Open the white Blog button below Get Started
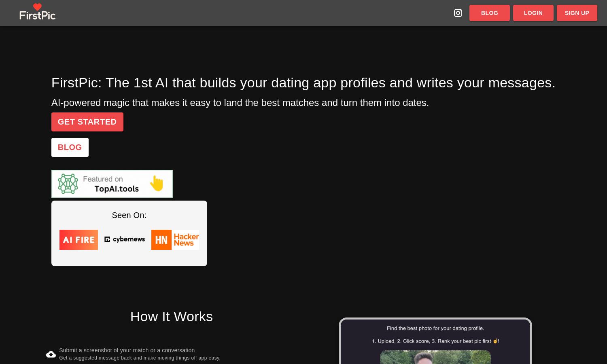 70,147
